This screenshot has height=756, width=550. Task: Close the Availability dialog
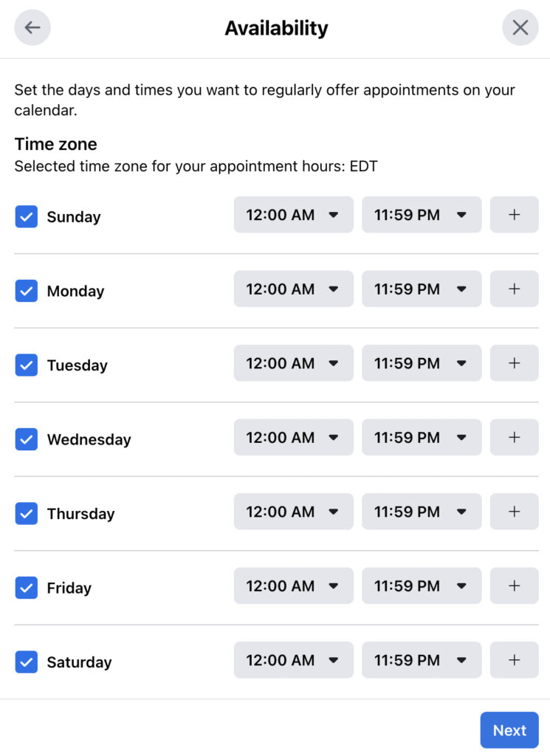pos(520,27)
